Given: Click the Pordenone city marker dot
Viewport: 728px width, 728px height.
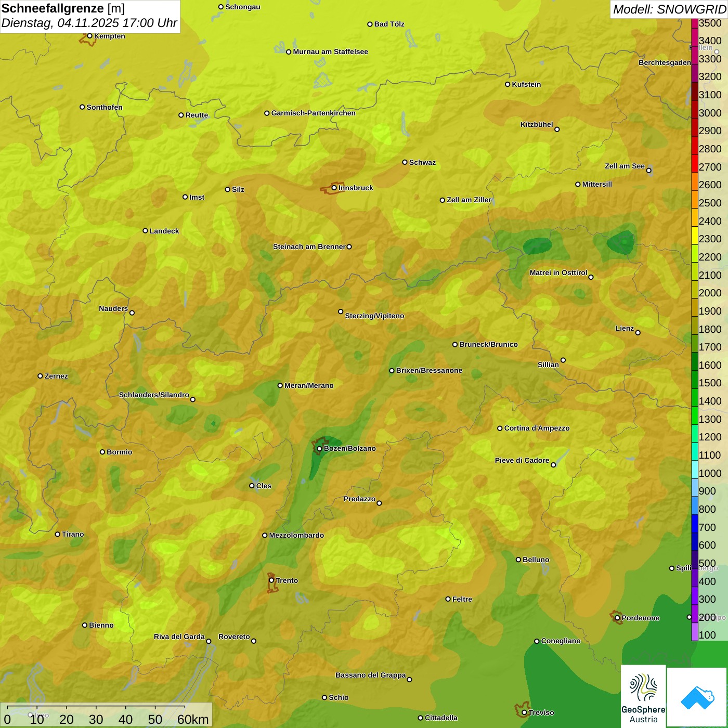Looking at the screenshot, I should pos(617,618).
